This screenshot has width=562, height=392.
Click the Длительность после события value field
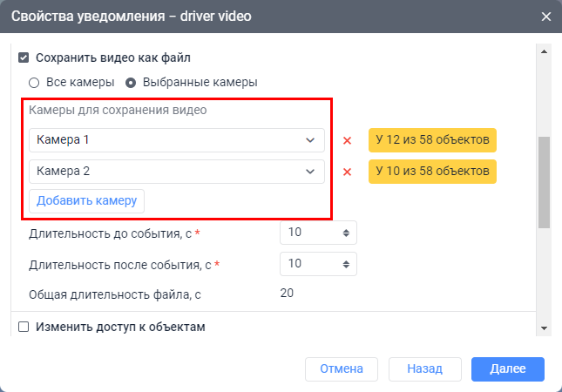(312, 263)
